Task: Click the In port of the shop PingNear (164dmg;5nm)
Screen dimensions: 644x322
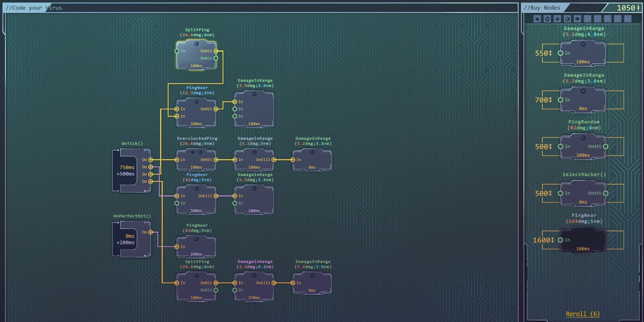Action: pos(561,240)
